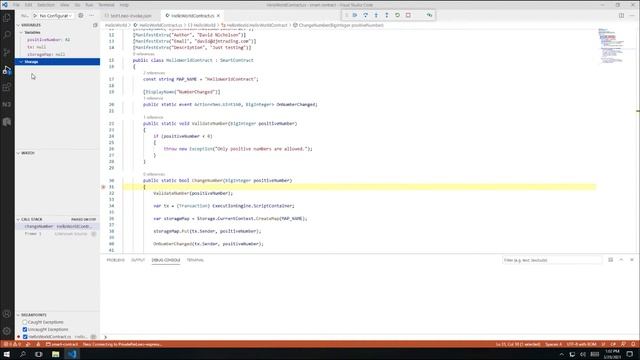Toggle the Uncaught Exceptions checkbox
640x360 pixels.
click(x=25, y=329)
